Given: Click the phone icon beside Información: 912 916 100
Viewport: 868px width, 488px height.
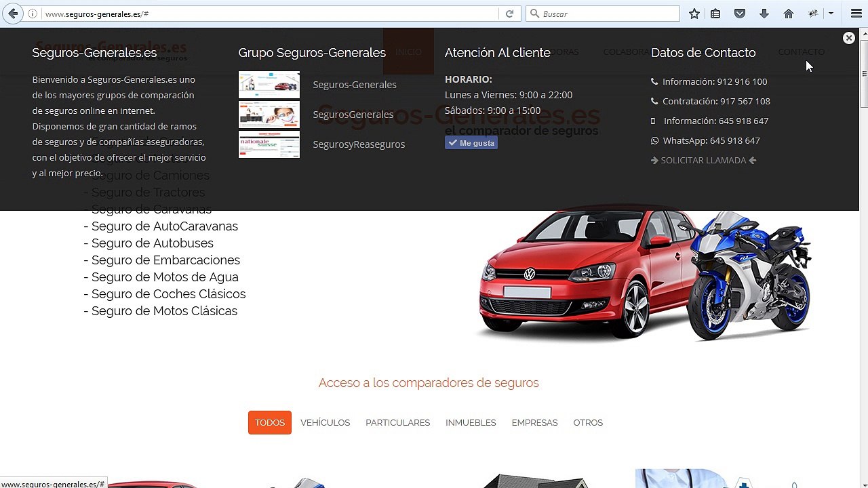Looking at the screenshot, I should click(x=654, y=81).
